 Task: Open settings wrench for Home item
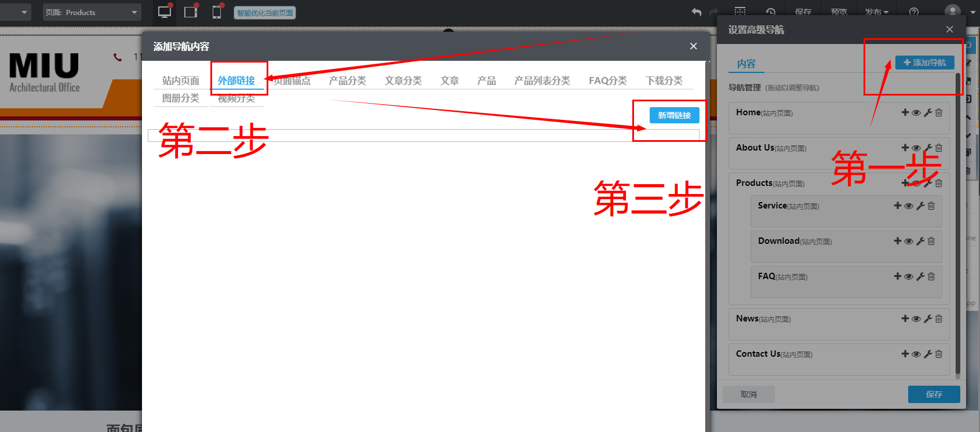point(928,112)
